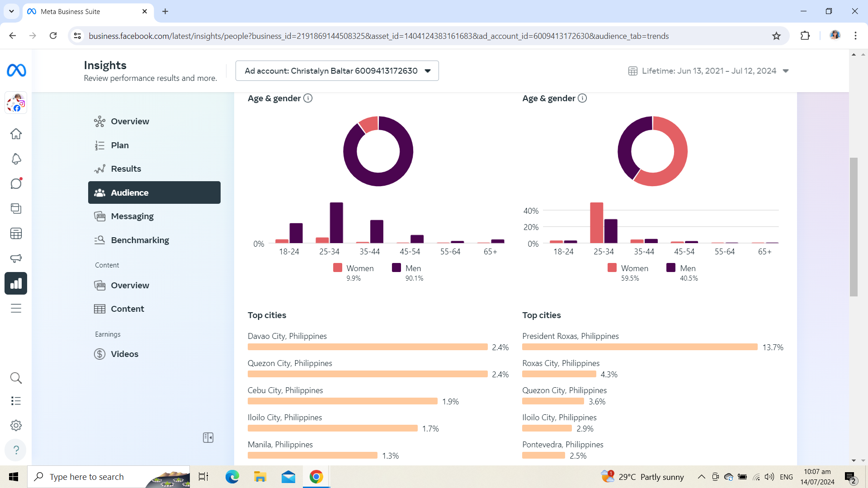This screenshot has height=488, width=868.
Task: Open the Content posts icon in left rail
Action: pos(16,208)
